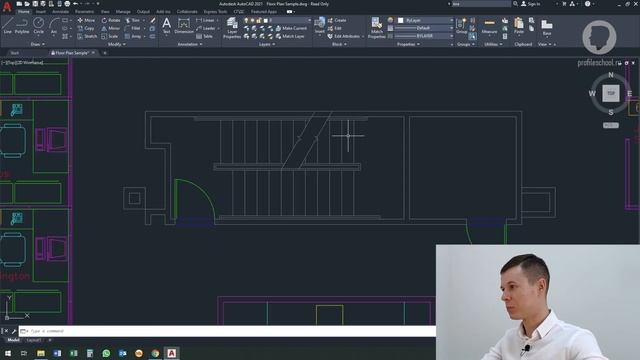Open the Annotate ribbon tab
The width and height of the screenshot is (640, 360).
[60, 11]
